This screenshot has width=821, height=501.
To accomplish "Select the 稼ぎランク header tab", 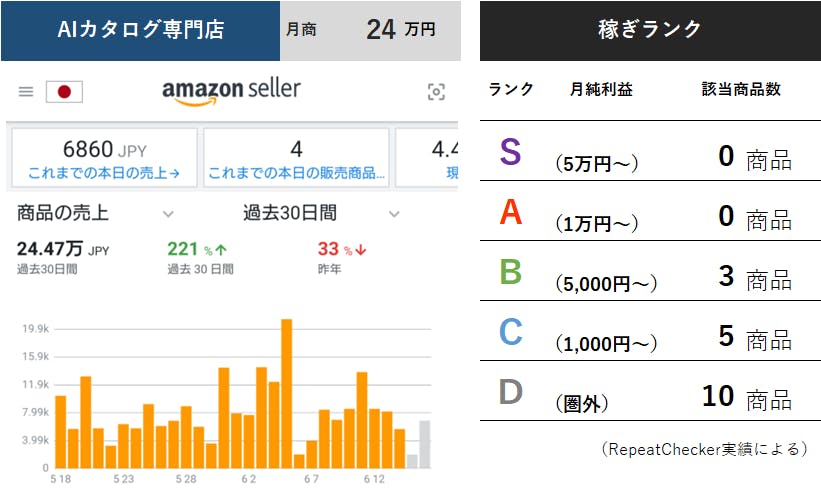I will coord(650,30).
